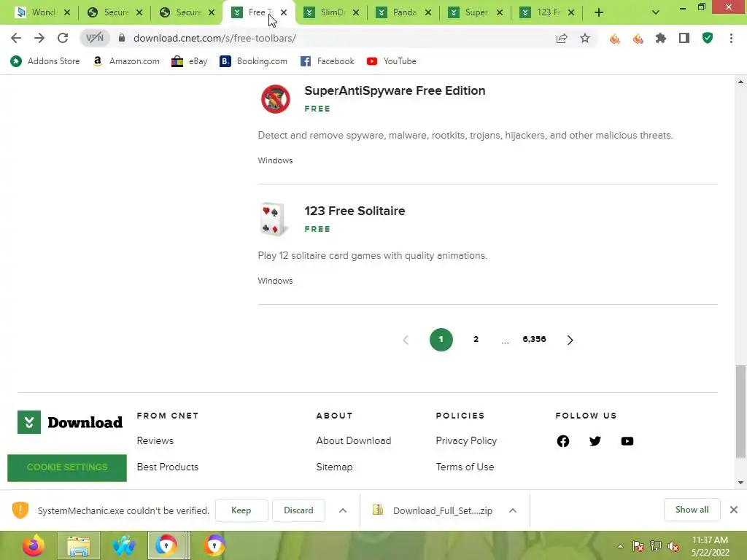Keep the SystemMechanic.exe download
The height and width of the screenshot is (560, 747).
click(x=241, y=510)
